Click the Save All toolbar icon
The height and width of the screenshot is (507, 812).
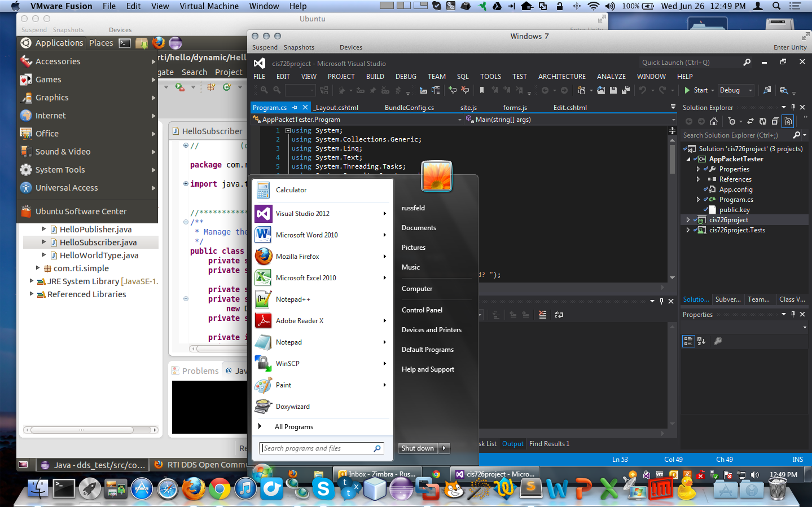coord(625,90)
